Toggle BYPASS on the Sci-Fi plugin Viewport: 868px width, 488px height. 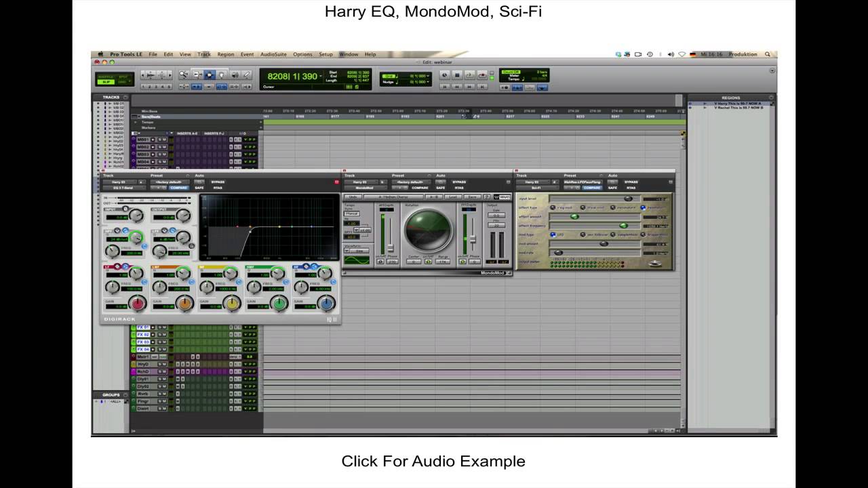[631, 182]
